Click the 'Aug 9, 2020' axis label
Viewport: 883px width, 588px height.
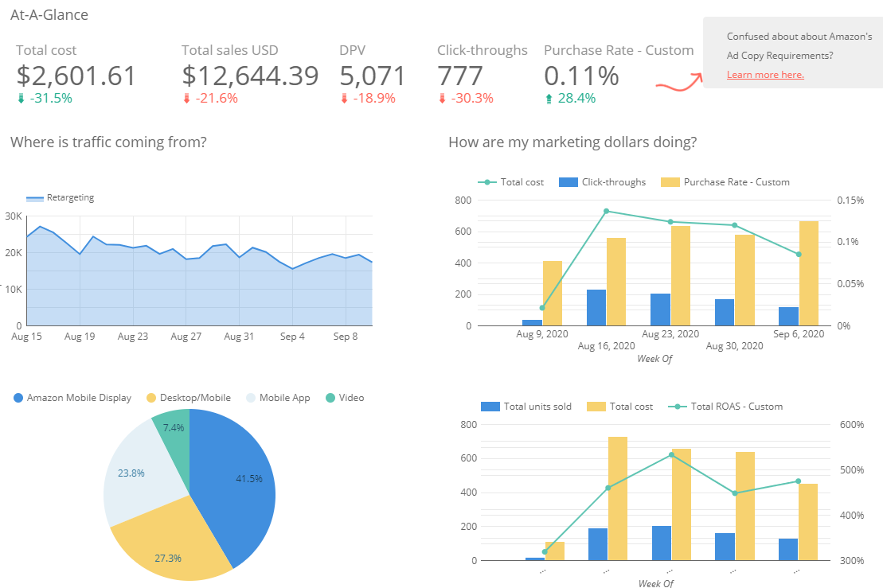pos(541,334)
